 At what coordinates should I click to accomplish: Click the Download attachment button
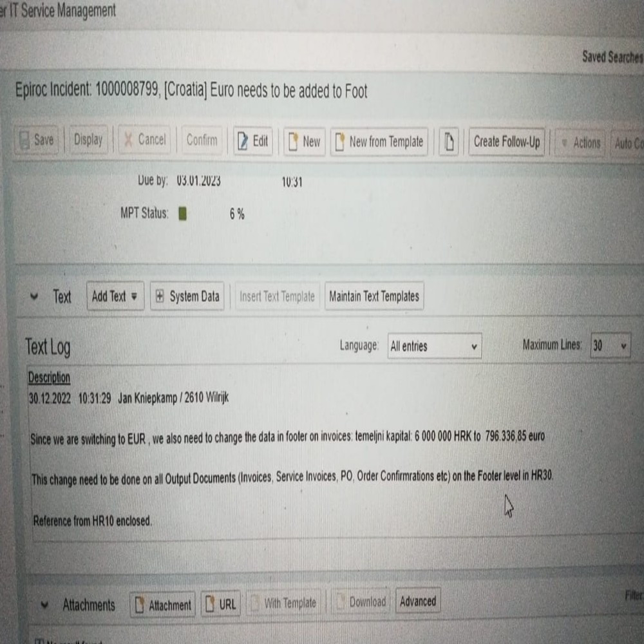click(361, 602)
